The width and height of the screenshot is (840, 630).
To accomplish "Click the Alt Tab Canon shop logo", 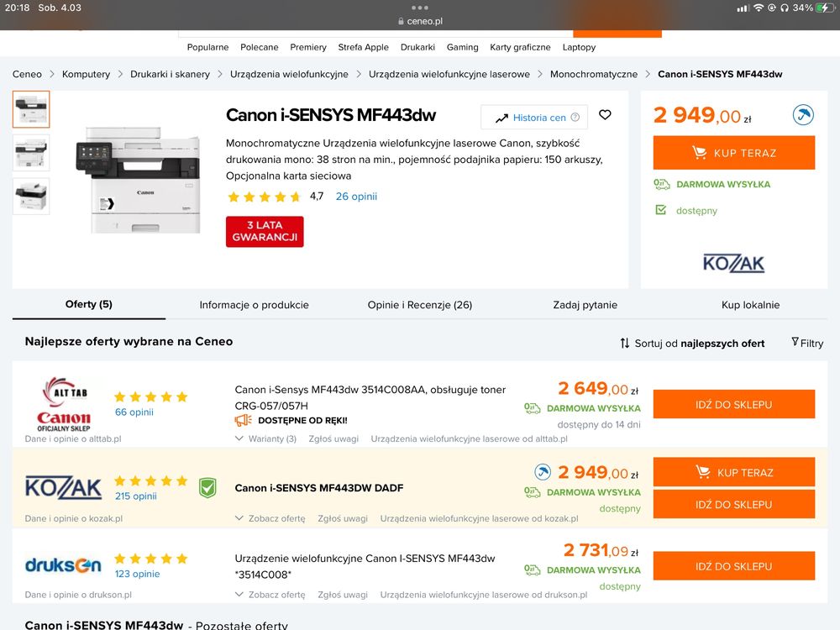I will tap(64, 404).
